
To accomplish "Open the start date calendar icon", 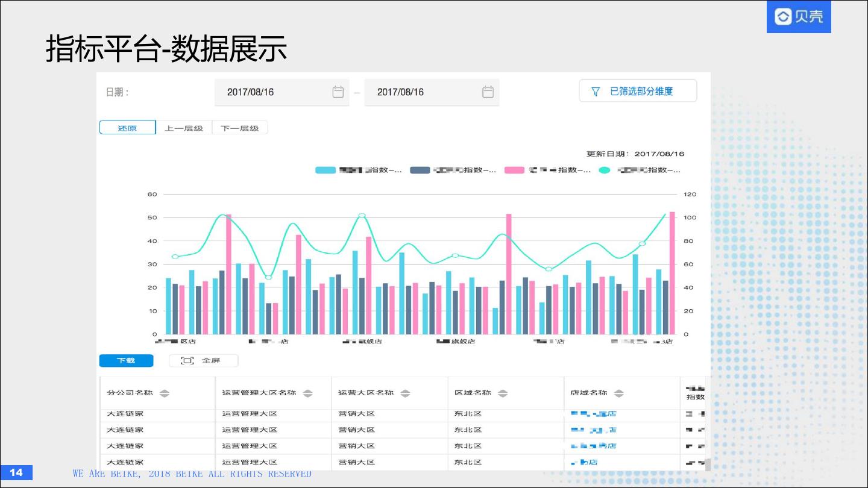I will pos(338,92).
